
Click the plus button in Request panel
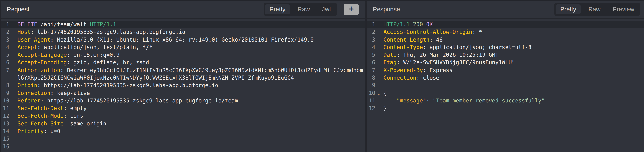pos(351,9)
